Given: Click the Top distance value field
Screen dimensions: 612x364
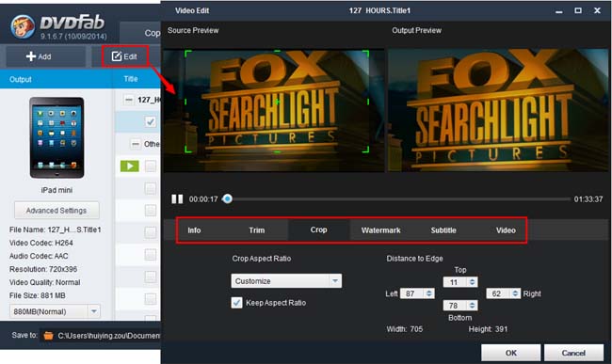Looking at the screenshot, I should coord(455,282).
